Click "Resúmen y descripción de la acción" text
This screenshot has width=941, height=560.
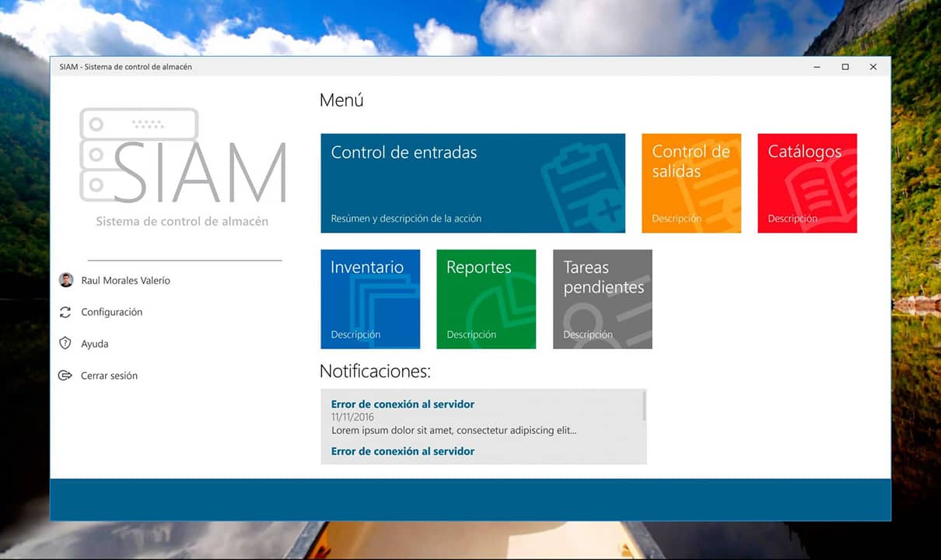(x=406, y=219)
